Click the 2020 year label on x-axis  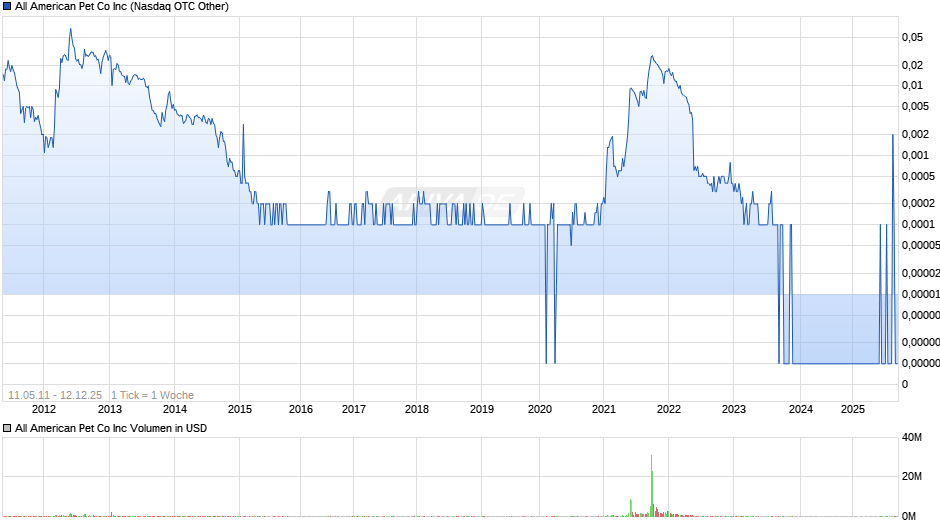click(x=540, y=409)
